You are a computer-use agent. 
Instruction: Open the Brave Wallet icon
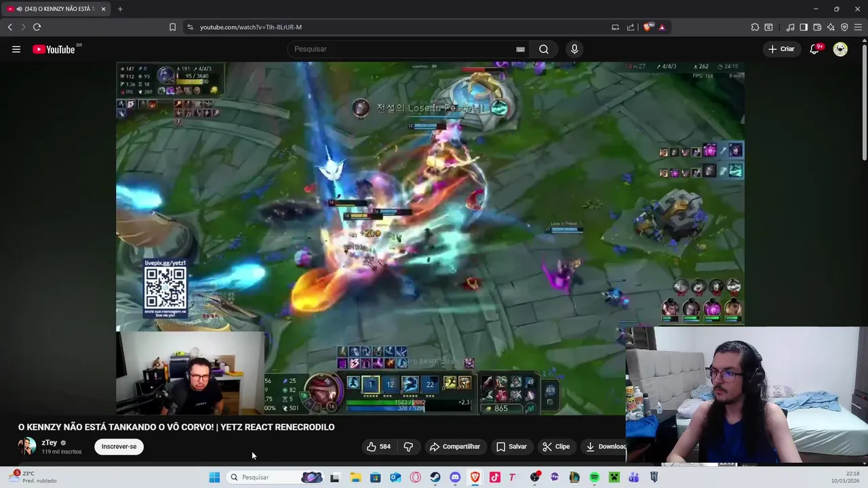point(817,27)
